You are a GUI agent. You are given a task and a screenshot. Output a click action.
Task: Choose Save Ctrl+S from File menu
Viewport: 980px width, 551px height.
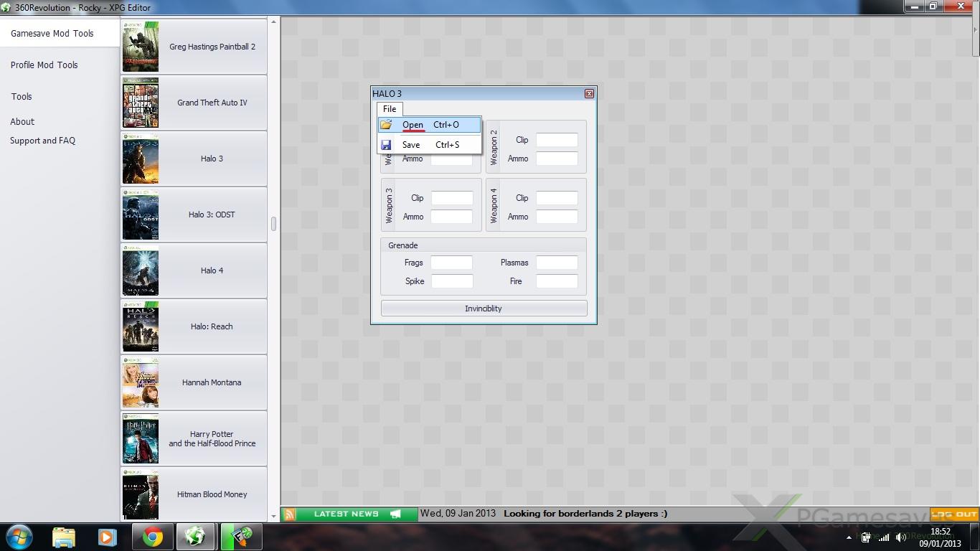click(x=430, y=145)
